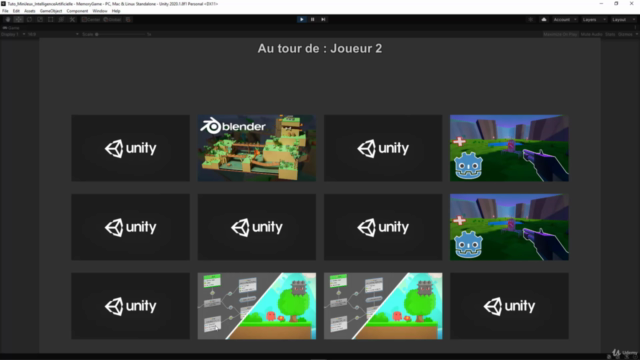The height and width of the screenshot is (360, 640).
Task: Restore down the Unity window
Action: [616, 4]
